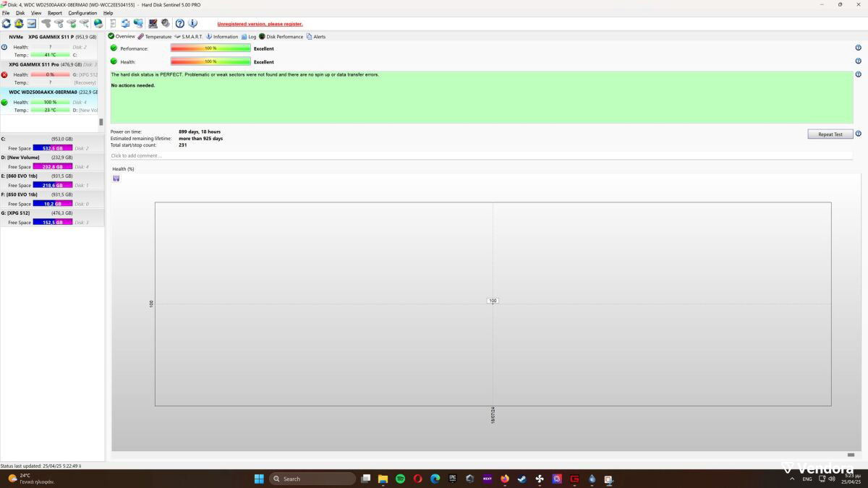Click unknown status icon of NVMe disk

click(4, 47)
